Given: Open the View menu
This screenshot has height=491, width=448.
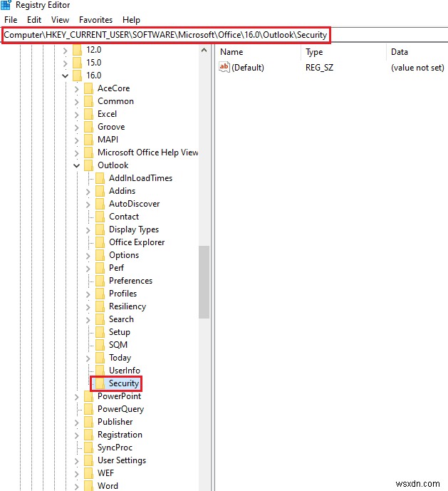Looking at the screenshot, I should pos(60,20).
